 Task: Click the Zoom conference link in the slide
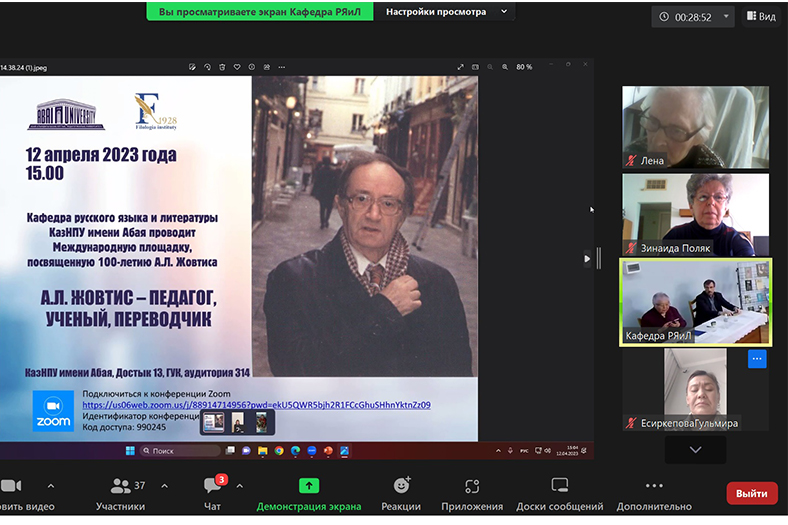pyautogui.click(x=256, y=405)
